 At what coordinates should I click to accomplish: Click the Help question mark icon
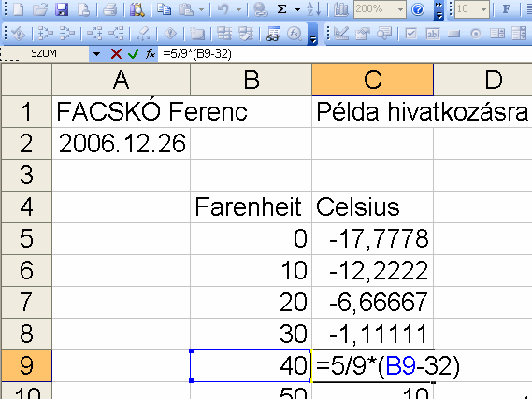418,9
